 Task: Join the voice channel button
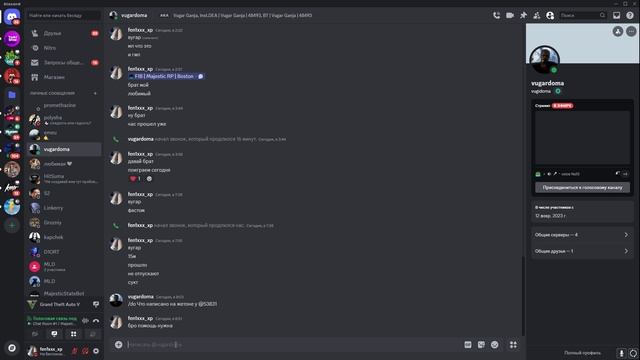pyautogui.click(x=582, y=187)
